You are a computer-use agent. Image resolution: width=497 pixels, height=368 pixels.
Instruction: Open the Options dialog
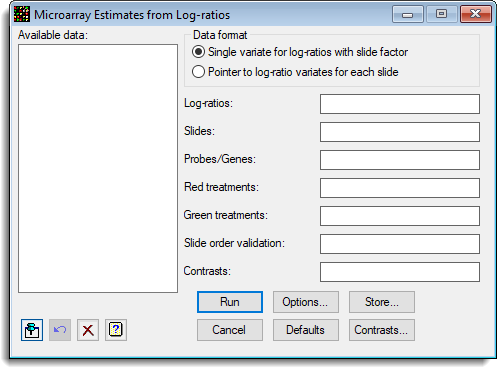point(306,302)
